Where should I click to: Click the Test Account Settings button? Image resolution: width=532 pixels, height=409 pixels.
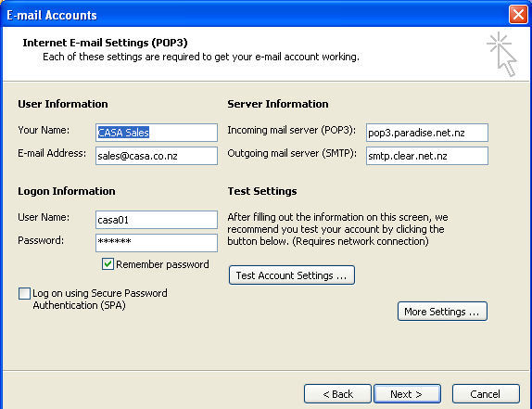coord(292,275)
